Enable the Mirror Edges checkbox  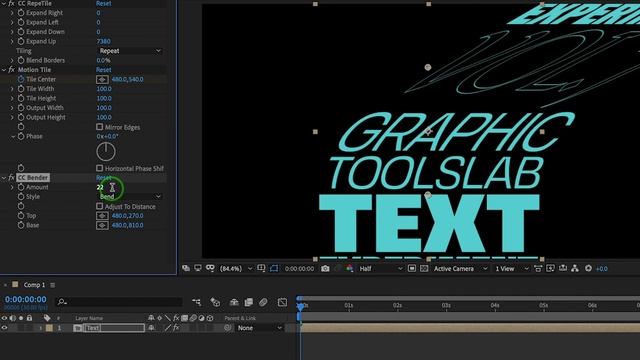(x=100, y=127)
